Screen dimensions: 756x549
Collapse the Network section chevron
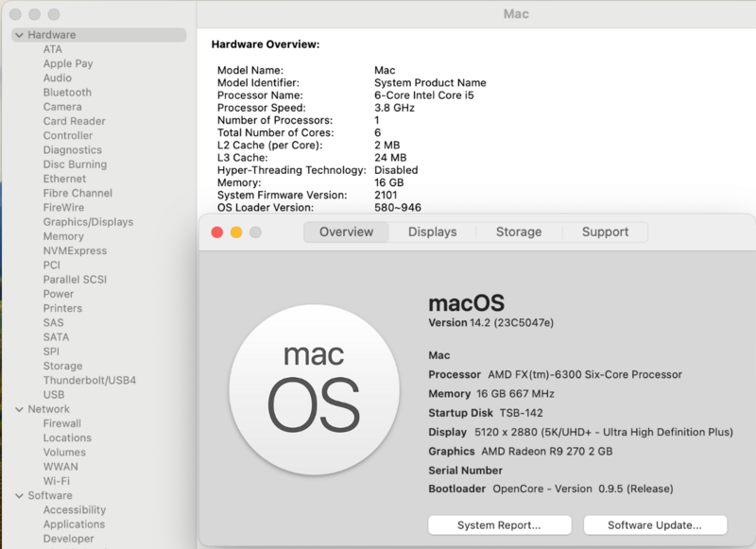pos(19,409)
